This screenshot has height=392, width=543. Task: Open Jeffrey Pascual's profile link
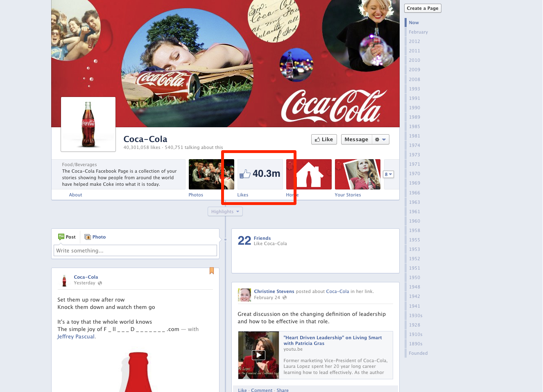tap(76, 337)
